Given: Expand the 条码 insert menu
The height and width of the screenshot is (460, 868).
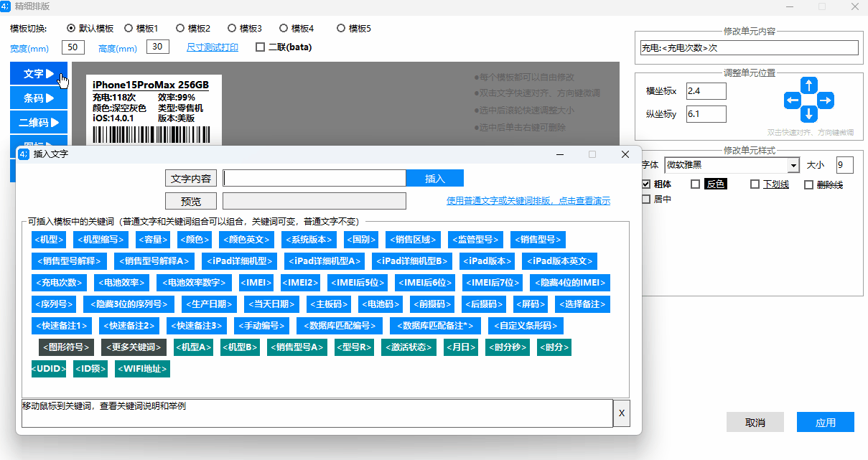Looking at the screenshot, I should [39, 98].
